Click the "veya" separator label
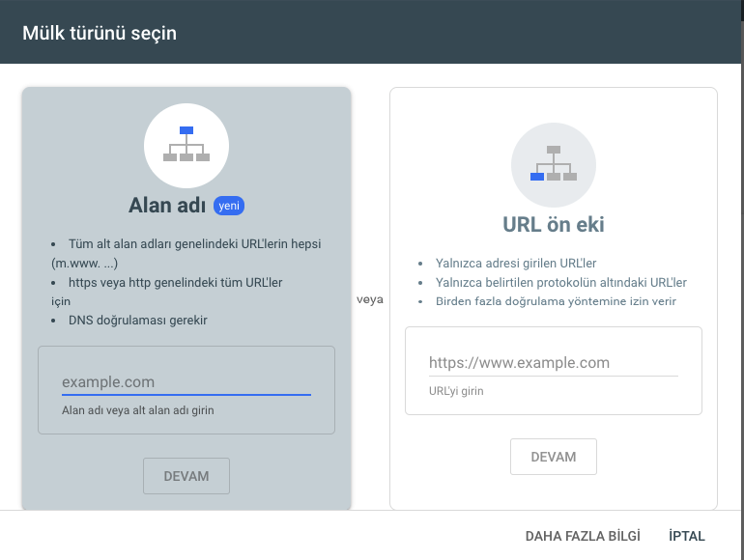Viewport: 744px width, 560px height. pyautogui.click(x=370, y=299)
